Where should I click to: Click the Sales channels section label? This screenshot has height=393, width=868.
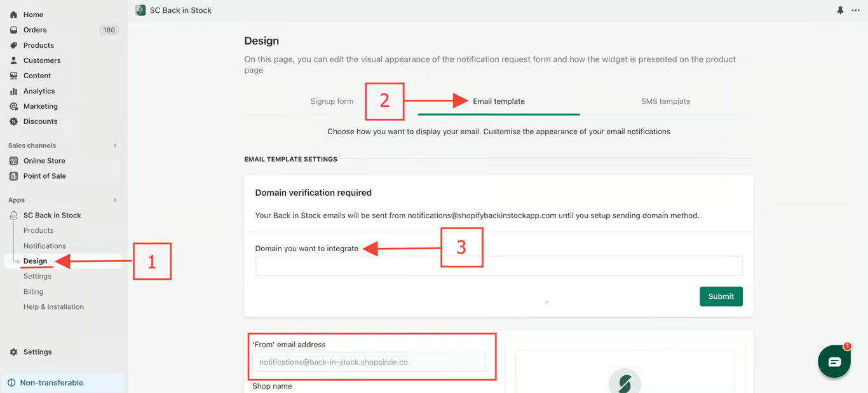(32, 146)
